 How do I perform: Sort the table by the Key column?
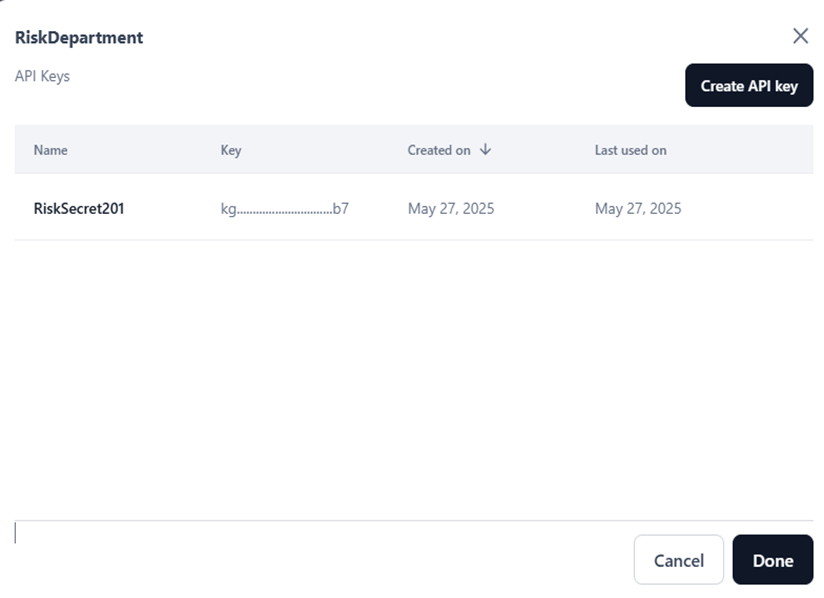point(230,149)
